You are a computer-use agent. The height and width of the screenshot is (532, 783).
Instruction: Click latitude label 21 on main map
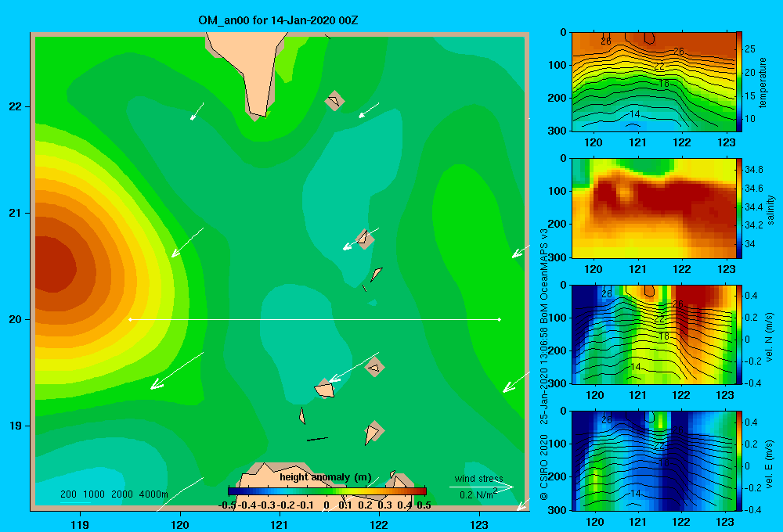16,213
